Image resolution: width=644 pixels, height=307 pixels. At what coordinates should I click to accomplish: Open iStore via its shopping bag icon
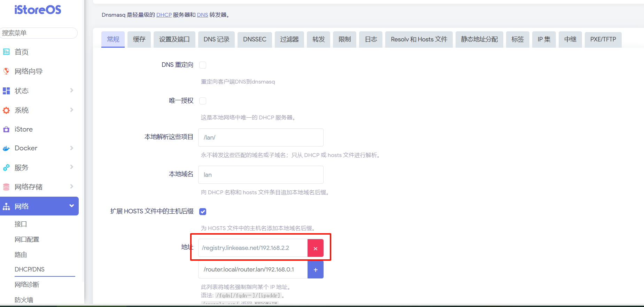click(x=6, y=129)
